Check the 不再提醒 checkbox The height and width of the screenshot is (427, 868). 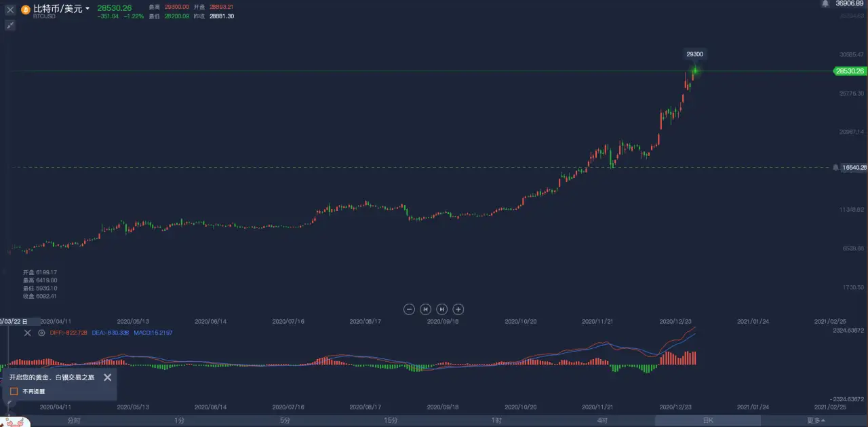(14, 391)
